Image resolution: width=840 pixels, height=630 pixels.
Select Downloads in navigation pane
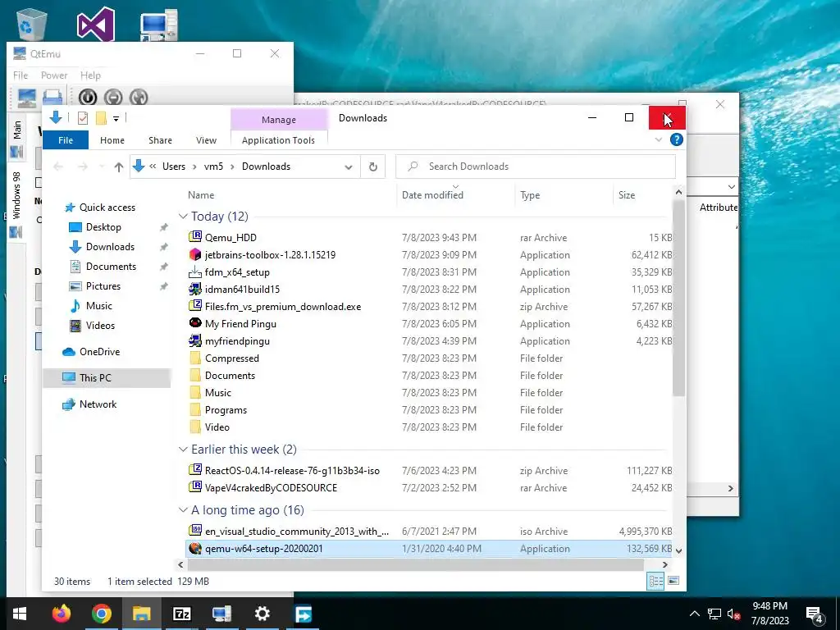pos(111,246)
